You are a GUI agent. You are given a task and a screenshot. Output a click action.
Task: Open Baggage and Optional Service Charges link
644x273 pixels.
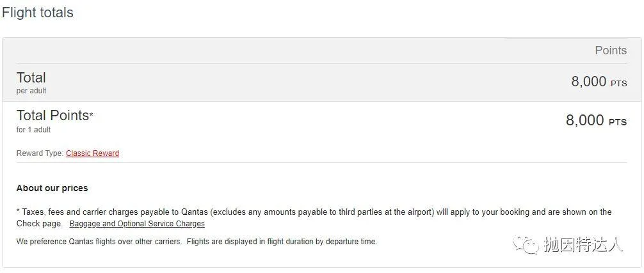pos(137,224)
